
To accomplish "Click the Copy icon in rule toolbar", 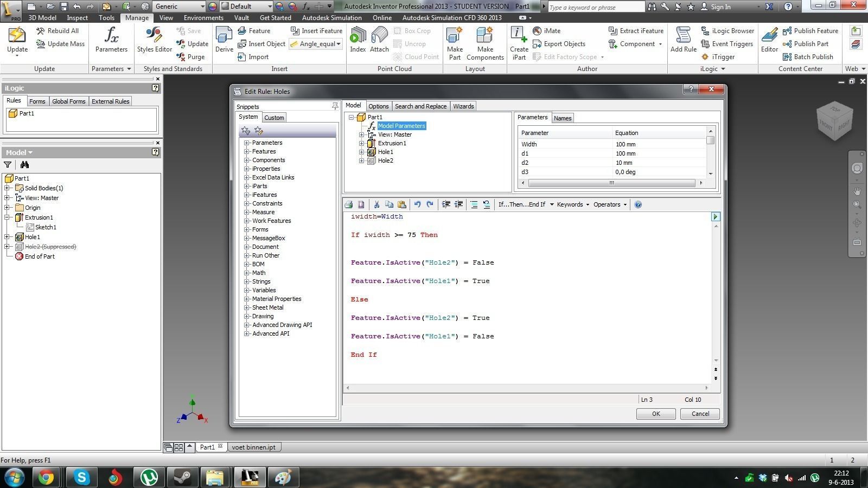I will coord(389,204).
